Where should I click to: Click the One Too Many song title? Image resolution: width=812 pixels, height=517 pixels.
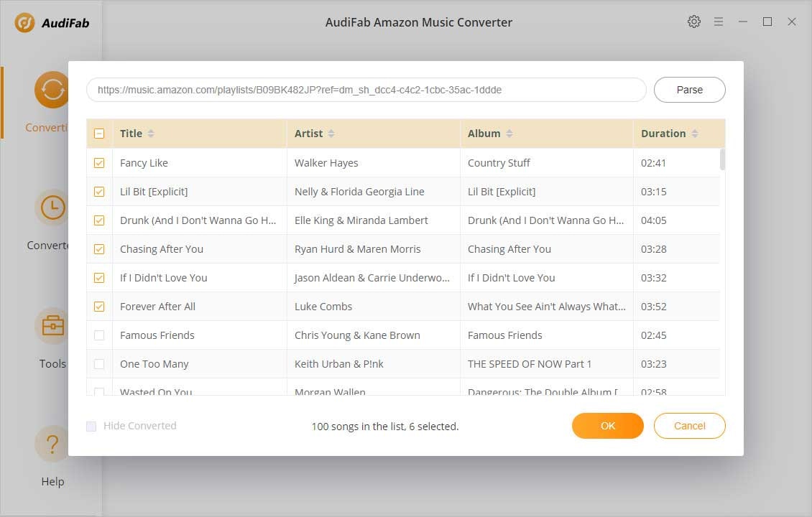(154, 364)
